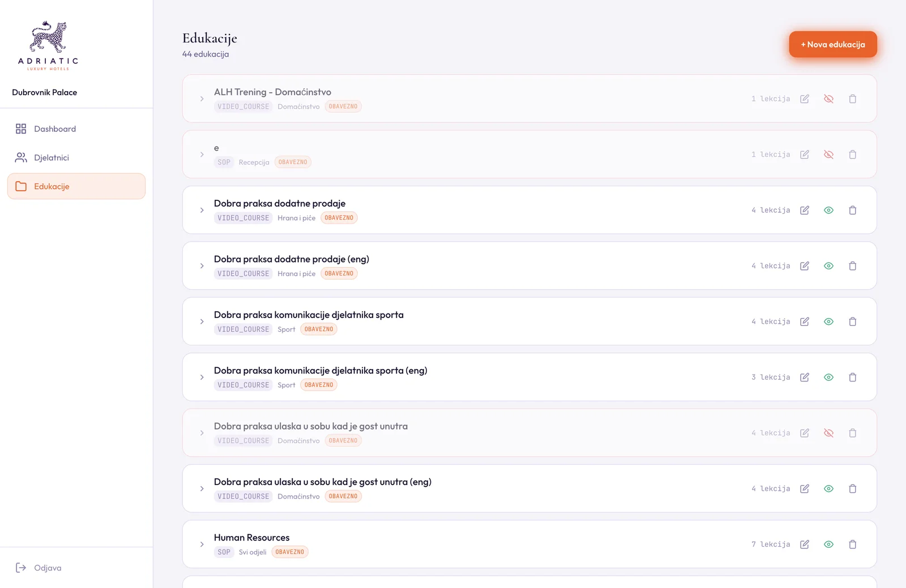Edit Dobra praksa dodatne prodaje course

coord(805,211)
